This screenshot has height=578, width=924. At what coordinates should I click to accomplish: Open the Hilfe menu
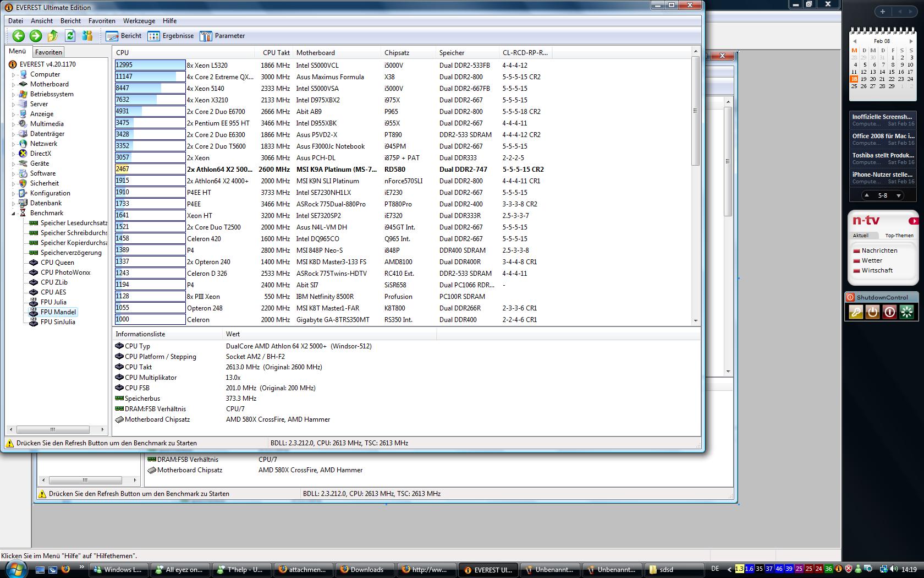[x=169, y=21]
